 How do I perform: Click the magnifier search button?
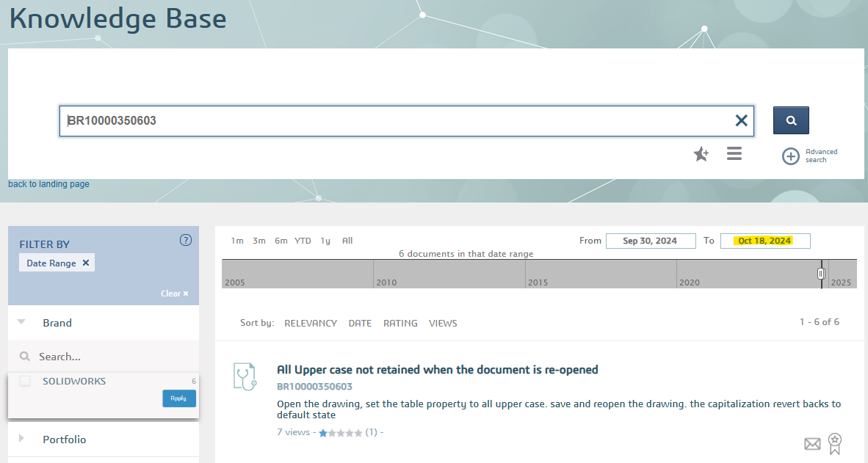point(791,120)
